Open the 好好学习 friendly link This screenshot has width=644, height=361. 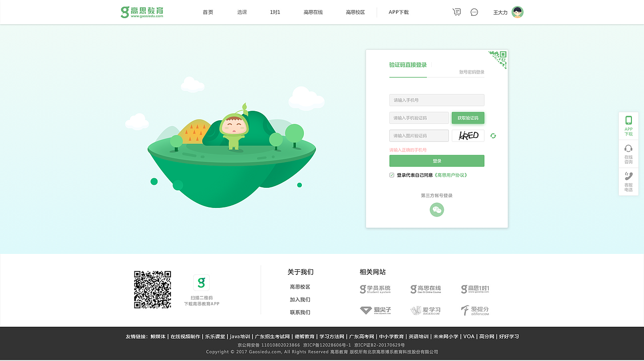509,336
